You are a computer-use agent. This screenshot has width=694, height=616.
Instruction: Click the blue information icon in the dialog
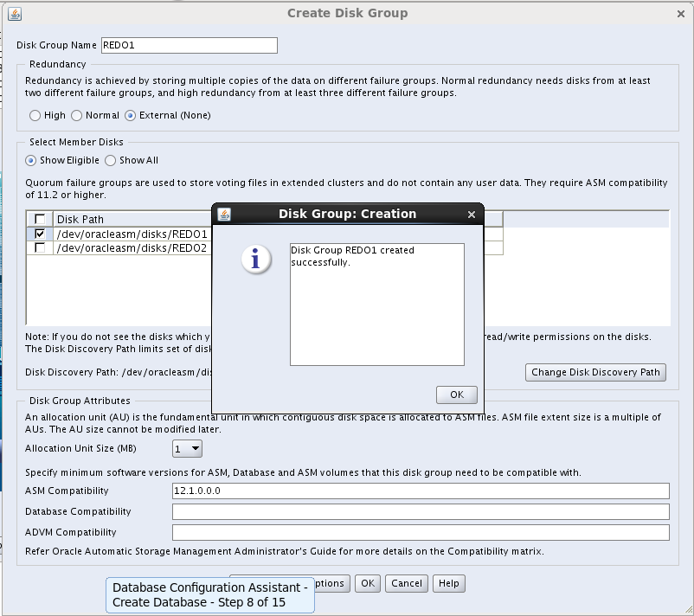click(x=256, y=260)
